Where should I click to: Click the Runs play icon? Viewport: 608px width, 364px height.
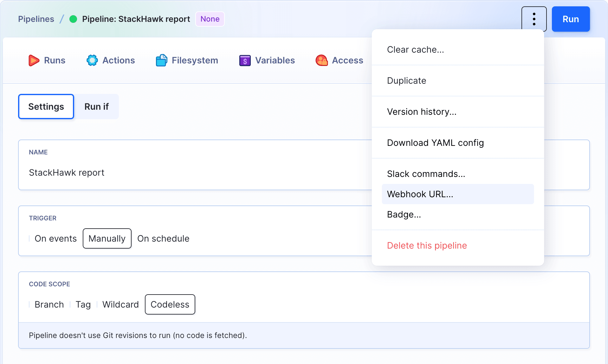pyautogui.click(x=34, y=60)
